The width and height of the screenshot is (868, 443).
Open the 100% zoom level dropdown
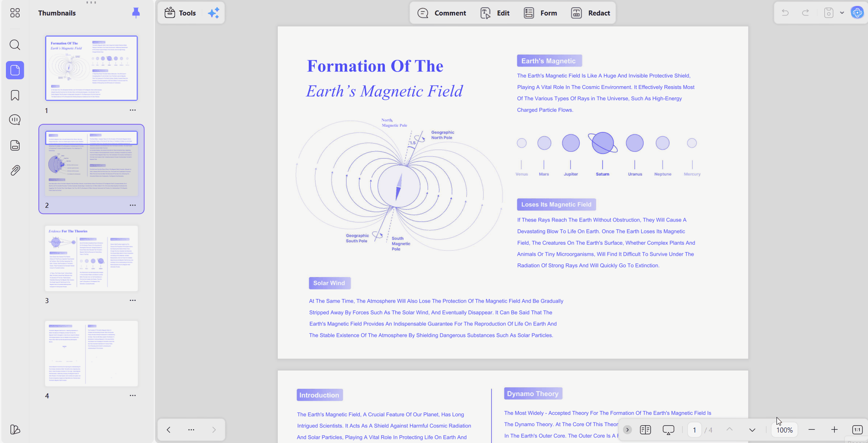(785, 430)
